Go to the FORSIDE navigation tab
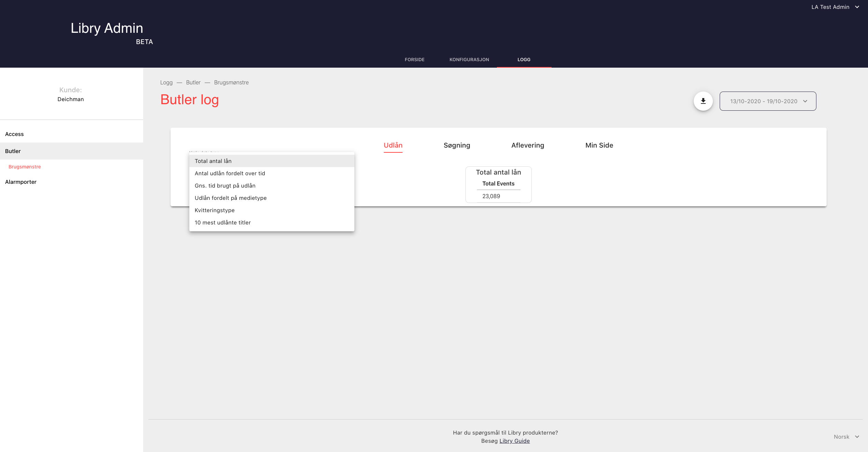Screen dimensions: 868x452 click(415, 59)
